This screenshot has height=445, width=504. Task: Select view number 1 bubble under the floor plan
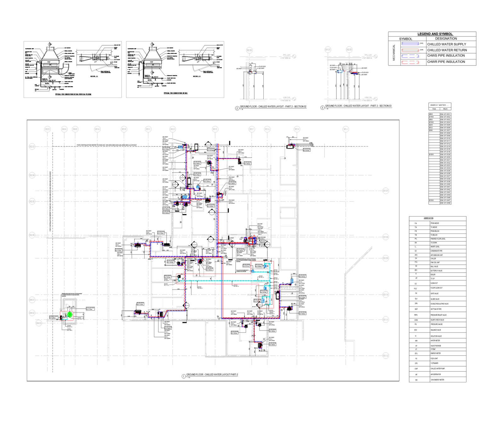184,376
